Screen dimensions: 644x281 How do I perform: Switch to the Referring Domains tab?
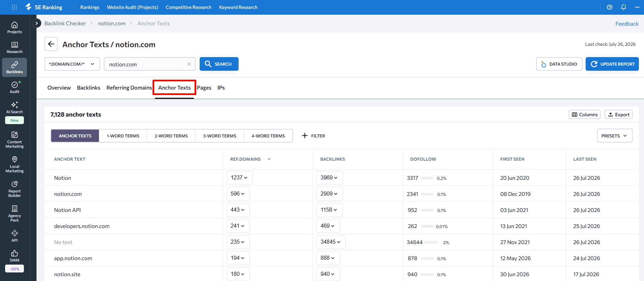click(x=129, y=88)
